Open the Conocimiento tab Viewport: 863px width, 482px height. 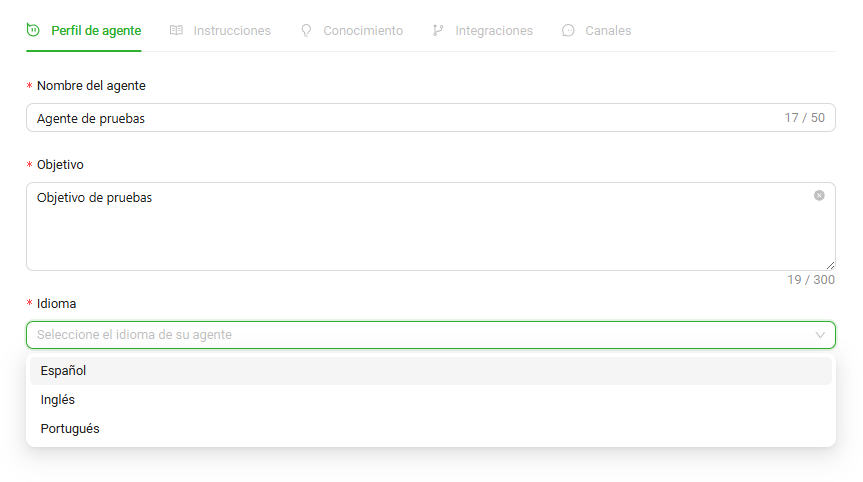pos(363,31)
